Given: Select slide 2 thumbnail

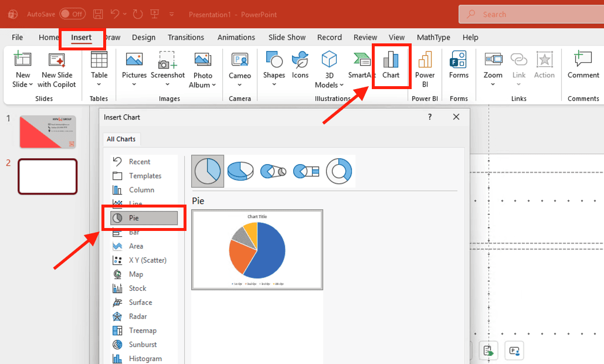Looking at the screenshot, I should click(x=47, y=176).
